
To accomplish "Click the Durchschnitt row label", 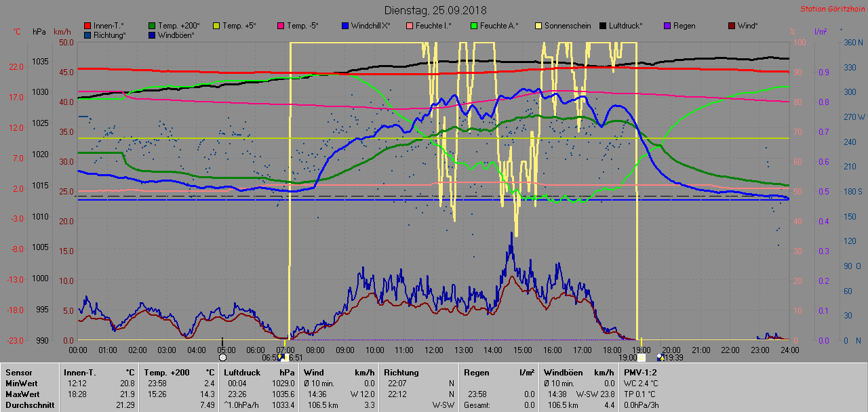I will 30,405.
